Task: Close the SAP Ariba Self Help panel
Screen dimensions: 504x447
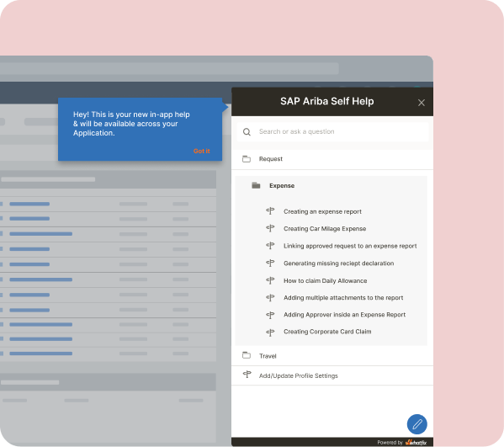Action: (x=421, y=103)
